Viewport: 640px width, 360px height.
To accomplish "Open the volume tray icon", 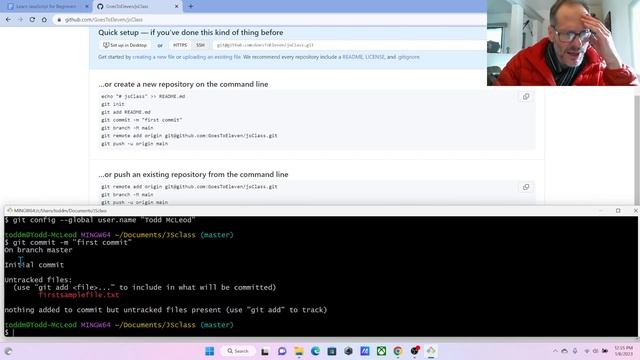I will tap(596, 351).
